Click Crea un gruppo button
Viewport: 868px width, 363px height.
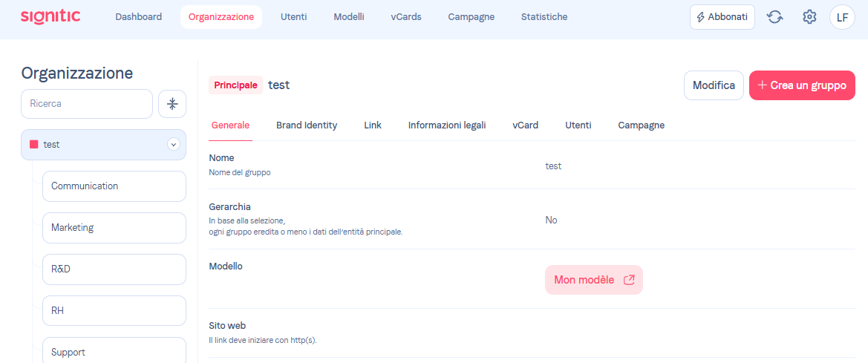coord(802,85)
